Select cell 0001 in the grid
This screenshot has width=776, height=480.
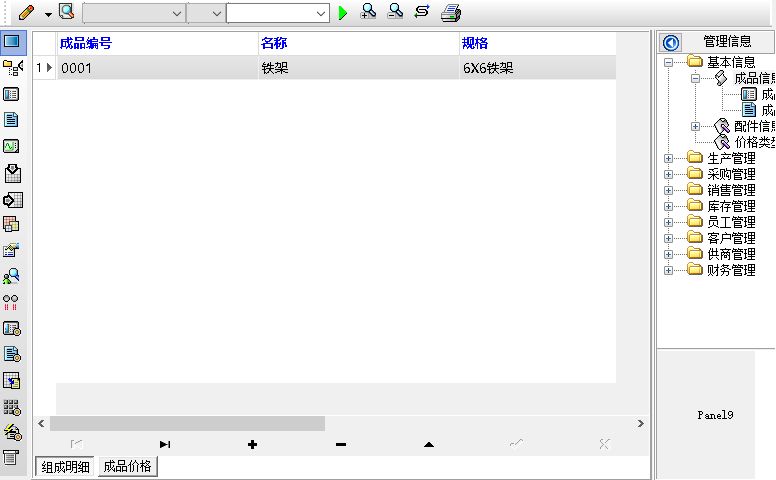(157, 68)
